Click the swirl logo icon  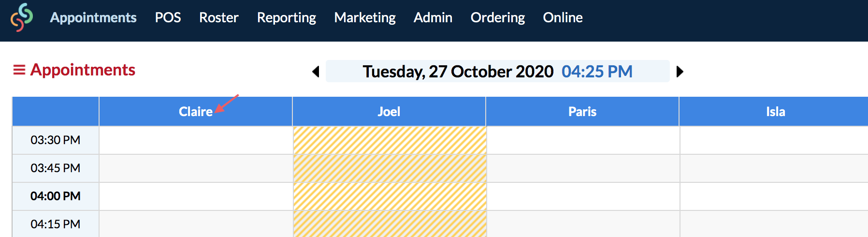pyautogui.click(x=22, y=17)
